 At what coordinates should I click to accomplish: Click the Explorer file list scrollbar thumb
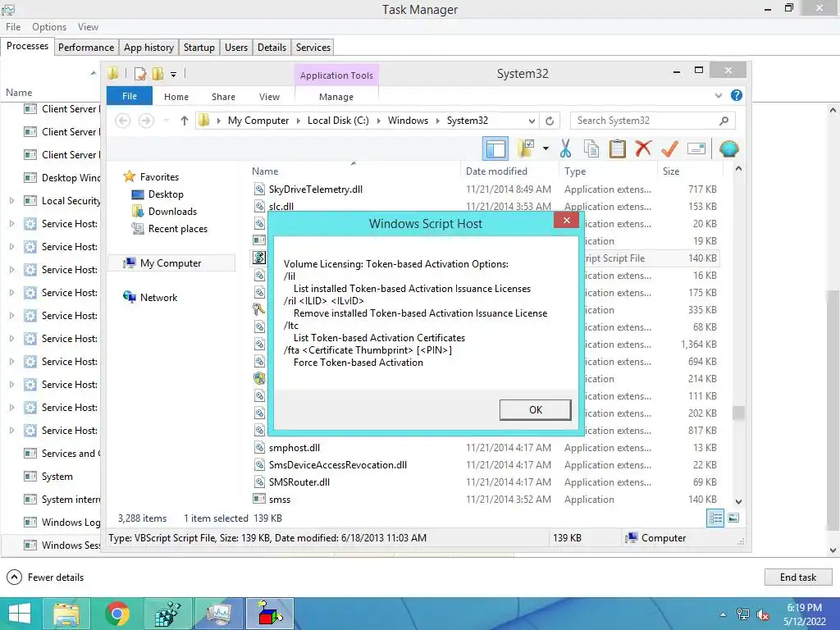click(738, 413)
